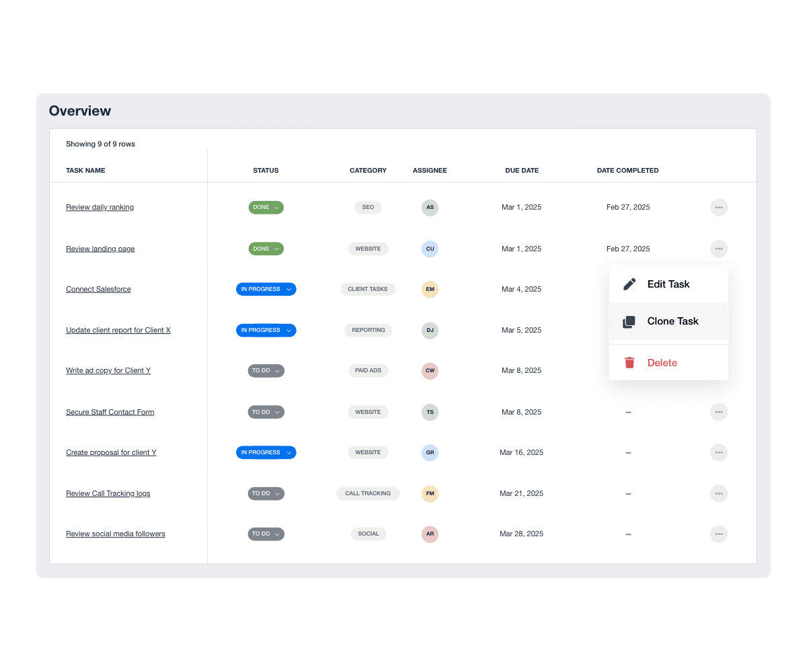The height and width of the screenshot is (672, 807).
Task: Open the actions menu for Review daily ranking
Action: coord(718,208)
